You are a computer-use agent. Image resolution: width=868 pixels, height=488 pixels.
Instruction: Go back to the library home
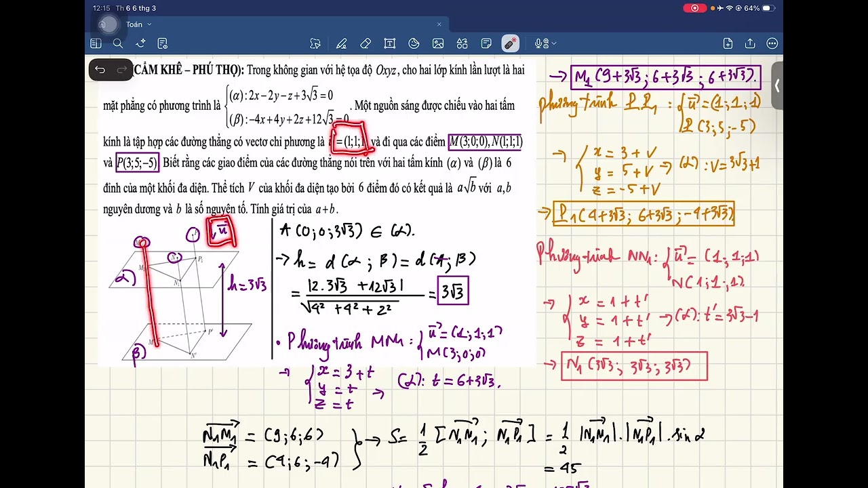[104, 24]
